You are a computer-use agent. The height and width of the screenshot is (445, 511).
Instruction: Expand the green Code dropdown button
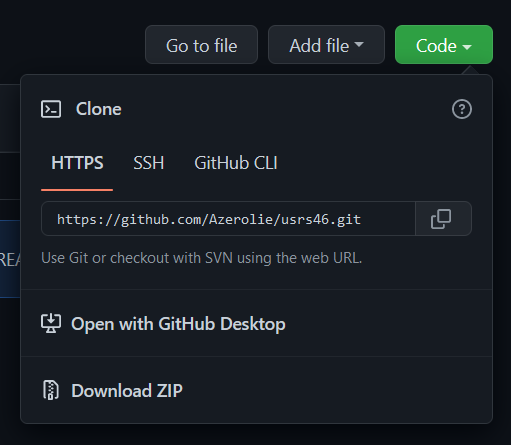pyautogui.click(x=444, y=44)
